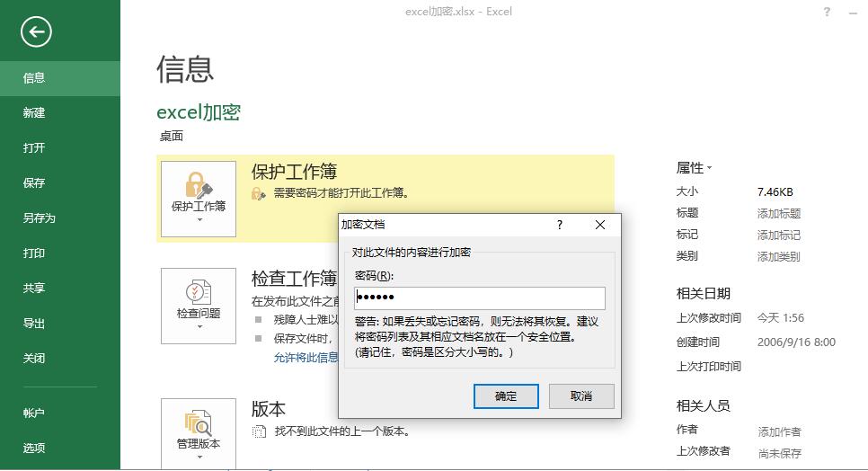This screenshot has width=868, height=471.
Task: Open the 导出 sidebar item
Action: [60, 324]
